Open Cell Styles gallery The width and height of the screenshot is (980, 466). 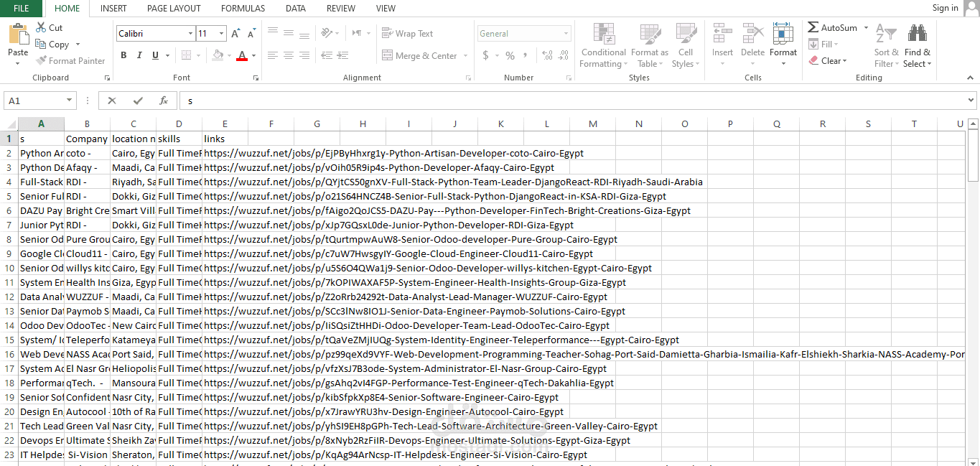pos(686,45)
